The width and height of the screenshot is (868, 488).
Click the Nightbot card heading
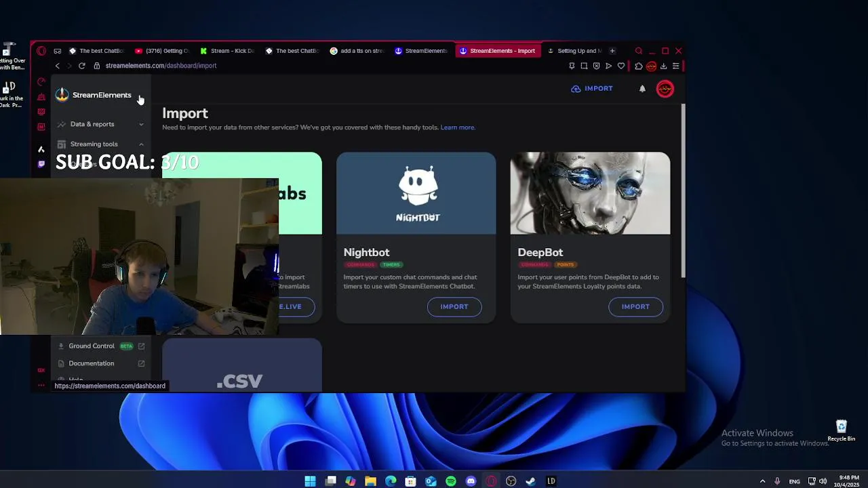tap(366, 252)
